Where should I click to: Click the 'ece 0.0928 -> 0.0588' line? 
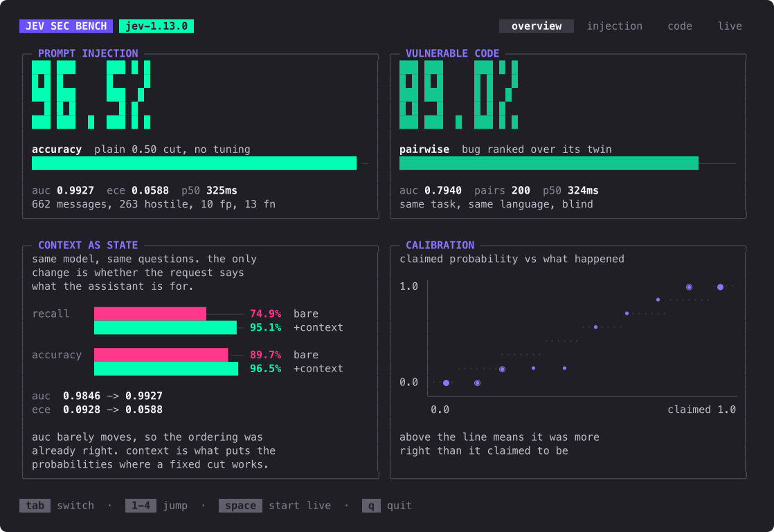[x=97, y=410]
